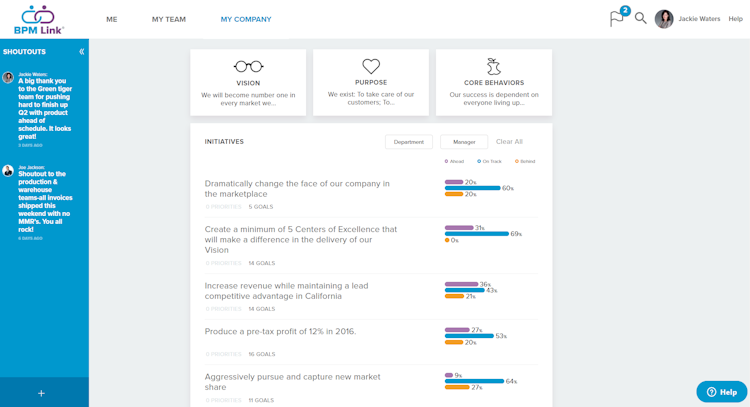Open the pre-tax profit 12% initiative
Image resolution: width=750 pixels, height=407 pixels.
[280, 331]
